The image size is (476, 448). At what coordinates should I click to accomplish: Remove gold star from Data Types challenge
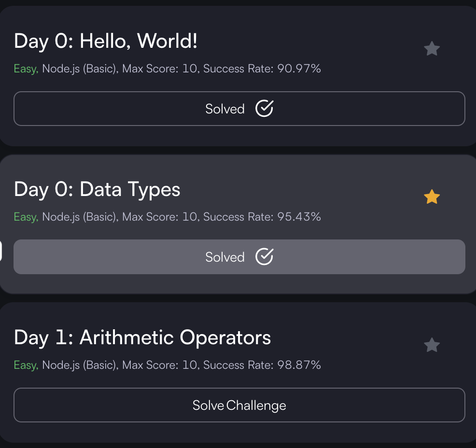click(432, 197)
